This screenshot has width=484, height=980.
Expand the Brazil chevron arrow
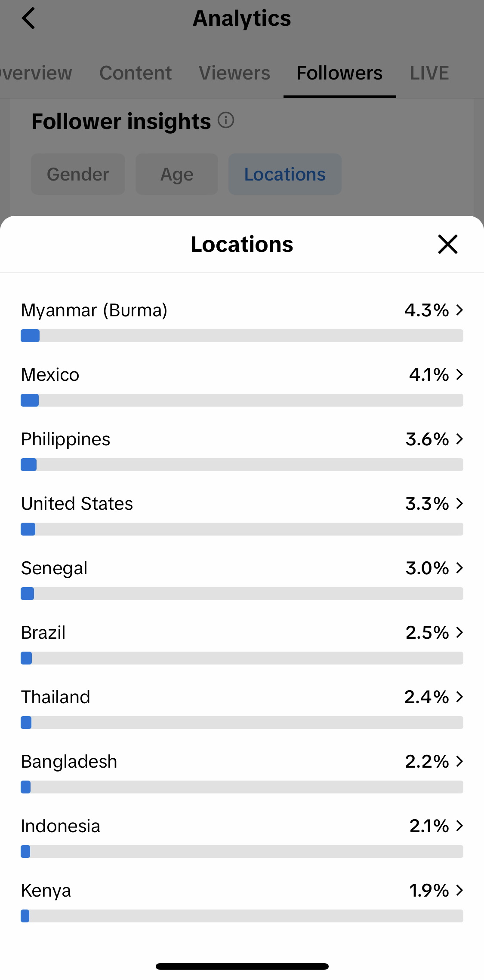coord(459,632)
